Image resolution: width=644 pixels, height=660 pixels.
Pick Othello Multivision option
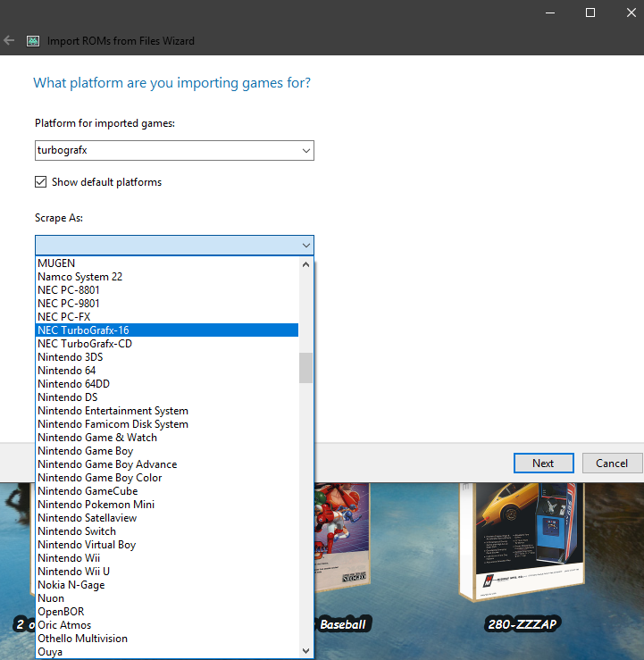168,639
